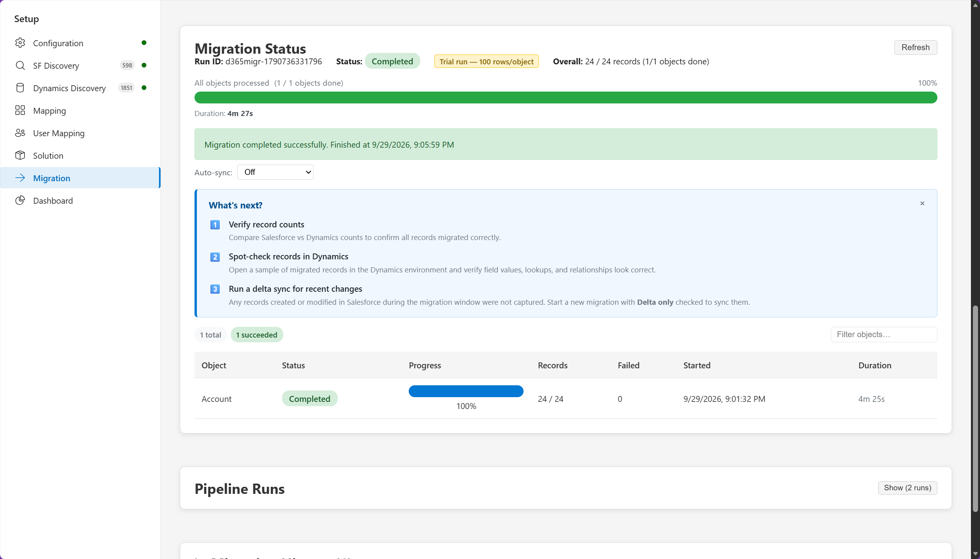Click the Filter objects input field

[x=884, y=334]
